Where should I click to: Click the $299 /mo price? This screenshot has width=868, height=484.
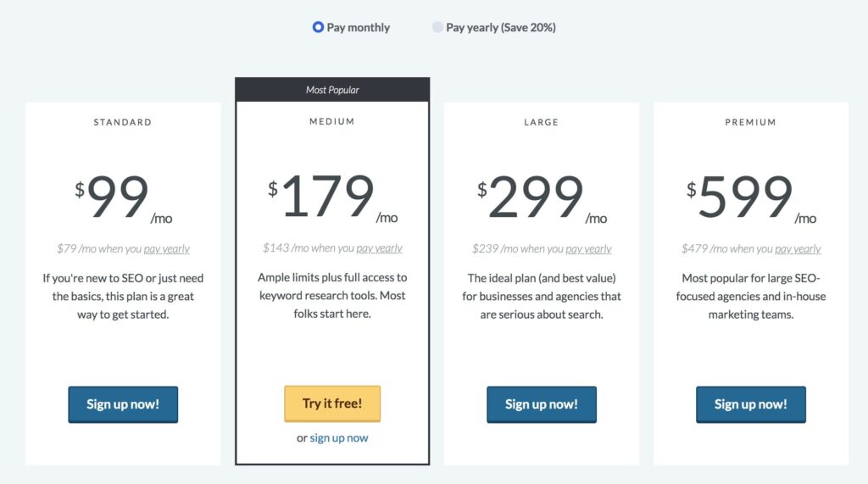pyautogui.click(x=542, y=197)
